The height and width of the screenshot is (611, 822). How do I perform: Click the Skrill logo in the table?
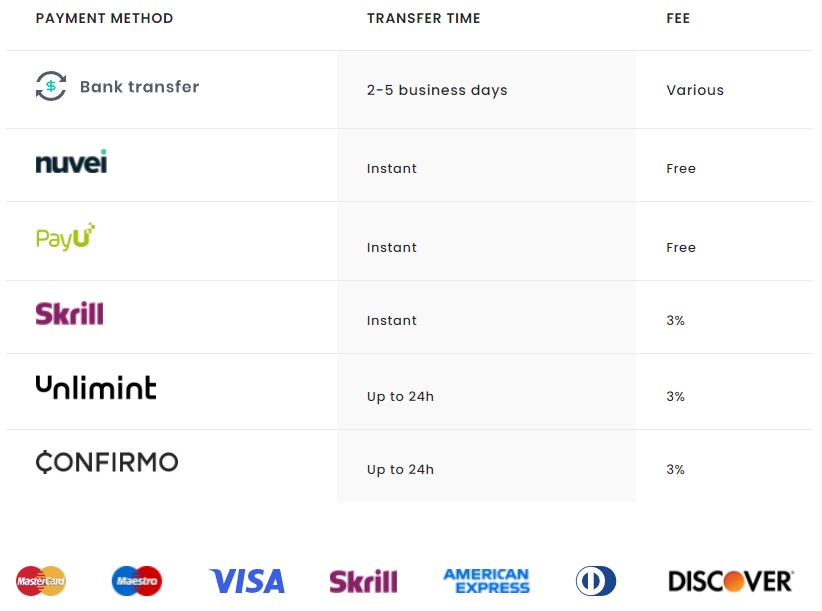(x=69, y=314)
